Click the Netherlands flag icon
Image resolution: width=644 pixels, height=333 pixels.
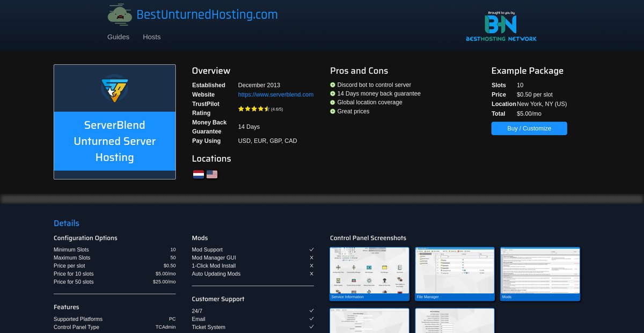(x=198, y=174)
